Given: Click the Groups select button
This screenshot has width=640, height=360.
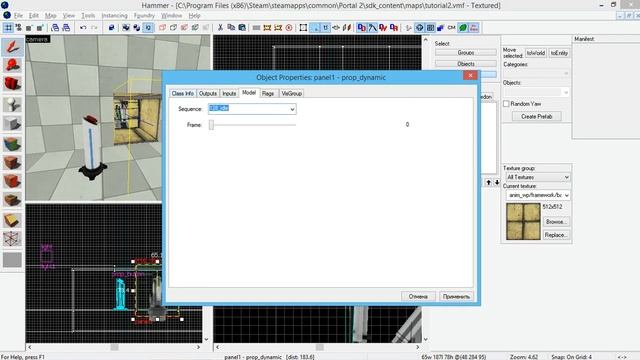Looking at the screenshot, I should pyautogui.click(x=466, y=53).
